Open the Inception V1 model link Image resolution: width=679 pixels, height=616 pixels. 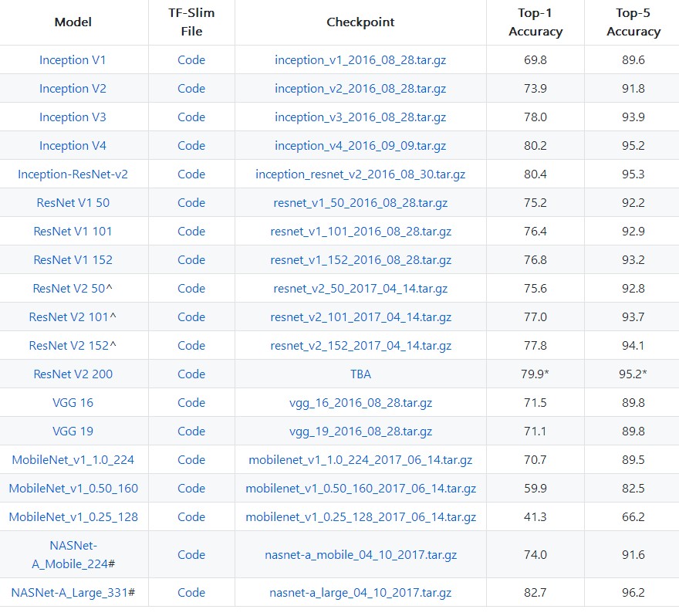click(73, 59)
